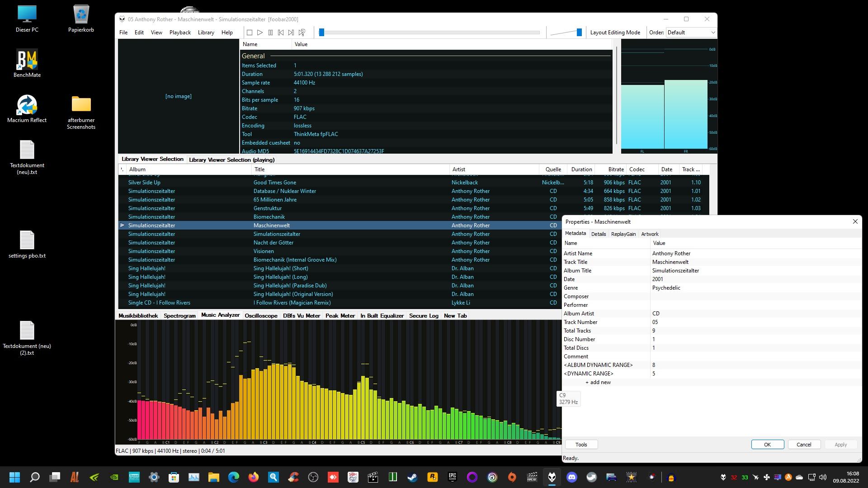Screen dimensions: 868x488
Task: Open settings pbo.txt file icon
Action: (x=27, y=244)
